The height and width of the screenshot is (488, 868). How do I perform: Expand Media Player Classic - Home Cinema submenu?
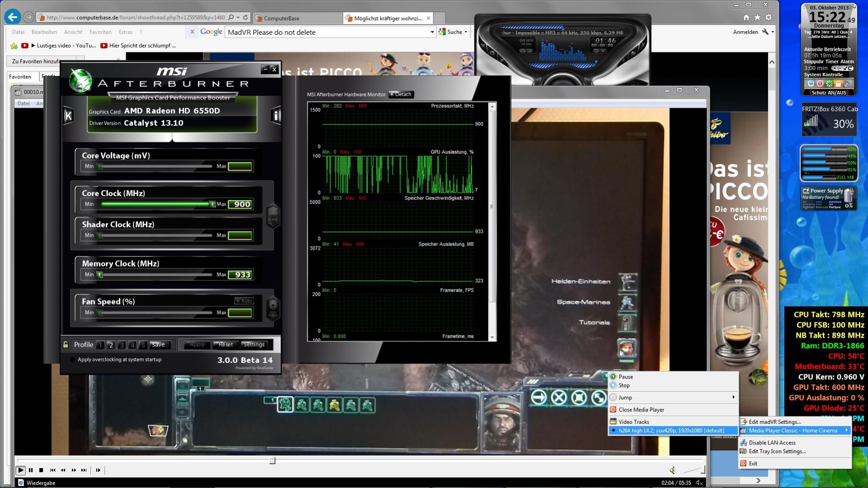[795, 431]
